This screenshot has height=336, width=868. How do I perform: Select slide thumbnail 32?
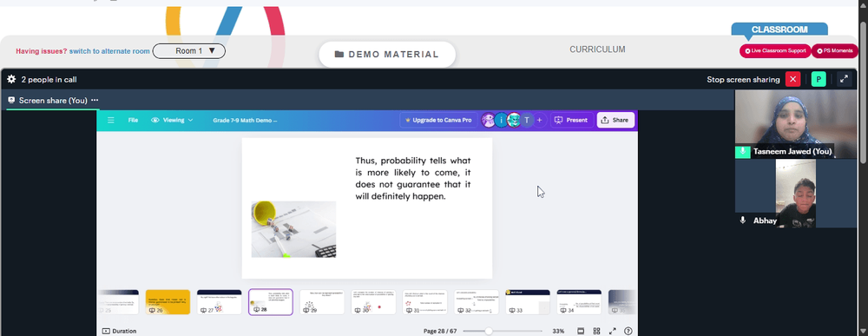click(477, 302)
